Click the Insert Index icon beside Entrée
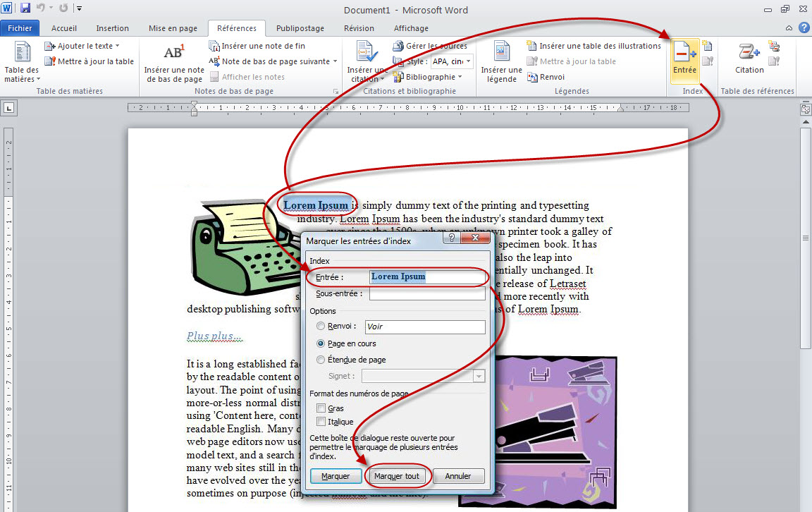This screenshot has height=512, width=812. pos(708,46)
